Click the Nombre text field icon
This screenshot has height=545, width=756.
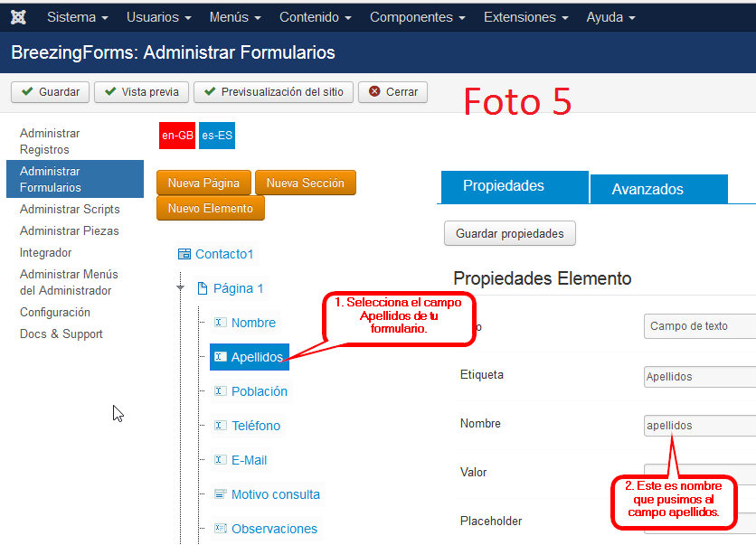click(x=221, y=323)
